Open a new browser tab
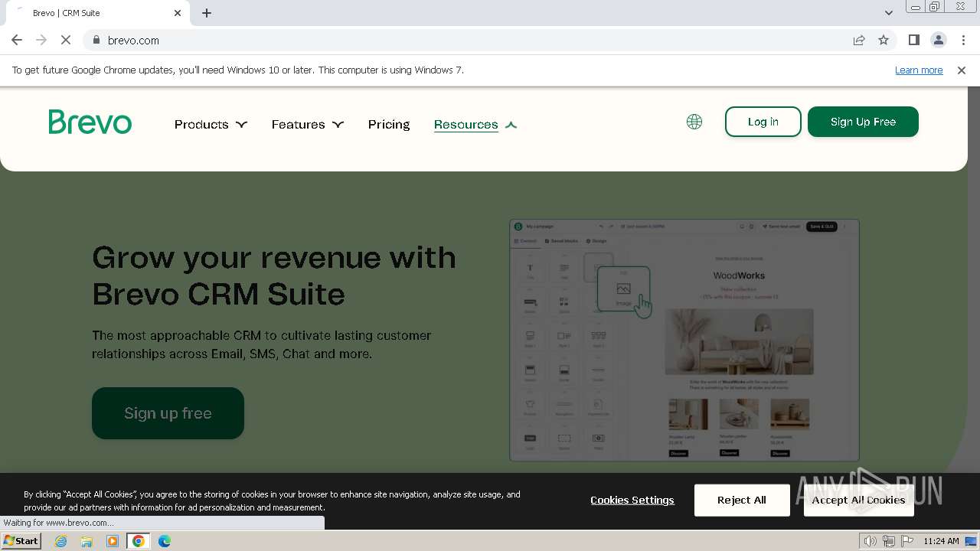The image size is (980, 551). pos(207,13)
